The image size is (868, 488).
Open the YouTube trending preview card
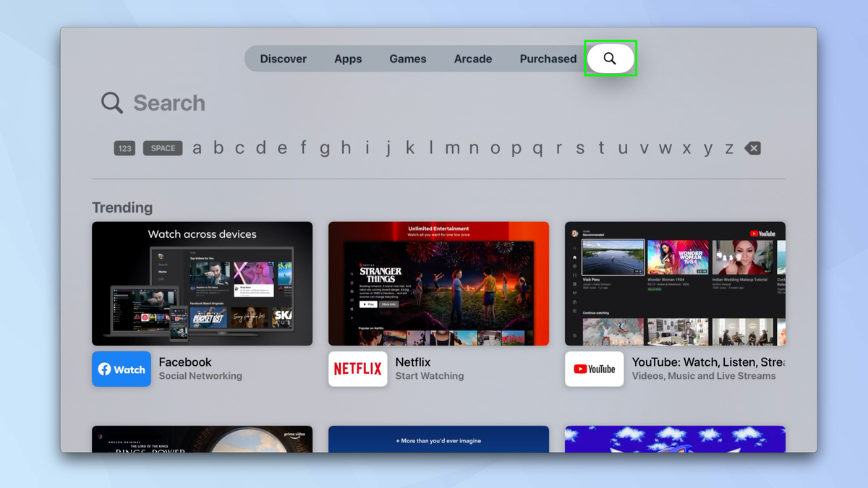[x=675, y=283]
